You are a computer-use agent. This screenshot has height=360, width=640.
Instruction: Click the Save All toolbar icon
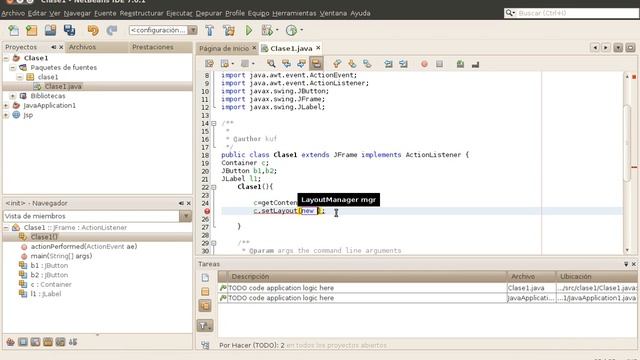[69, 30]
